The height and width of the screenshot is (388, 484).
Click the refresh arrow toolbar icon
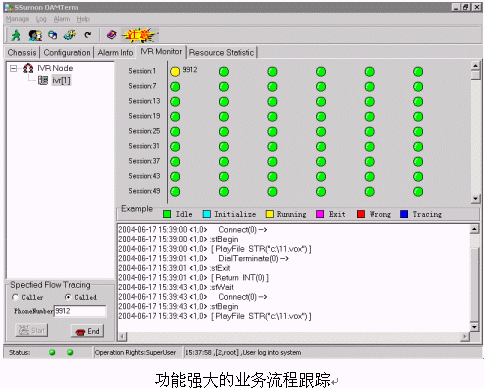88,35
